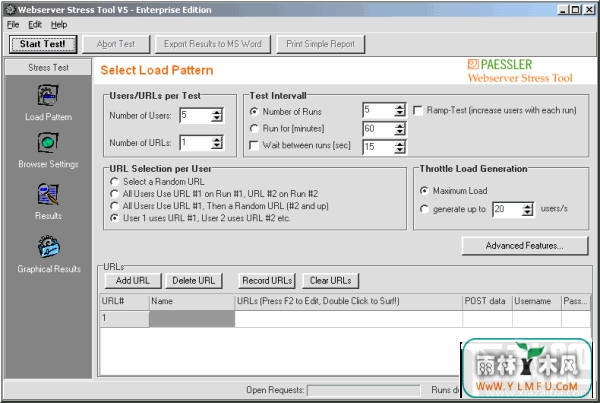
Task: Open the Help menu
Action: coord(59,24)
